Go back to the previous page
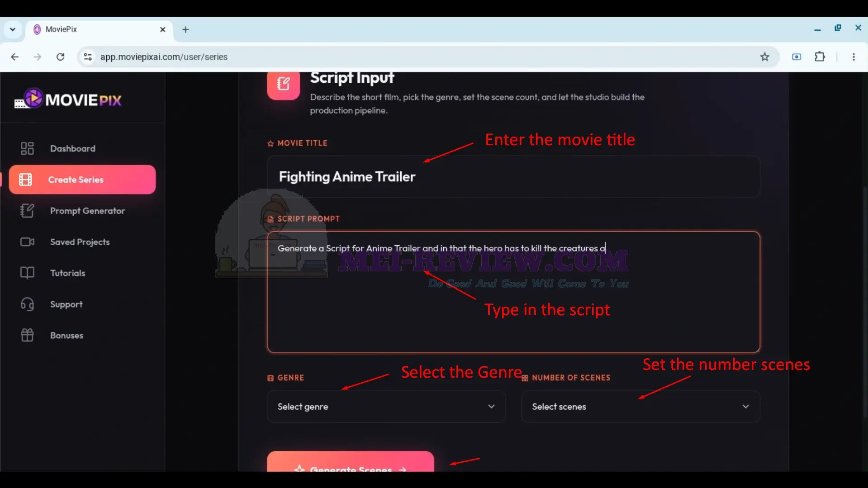 pos(14,57)
